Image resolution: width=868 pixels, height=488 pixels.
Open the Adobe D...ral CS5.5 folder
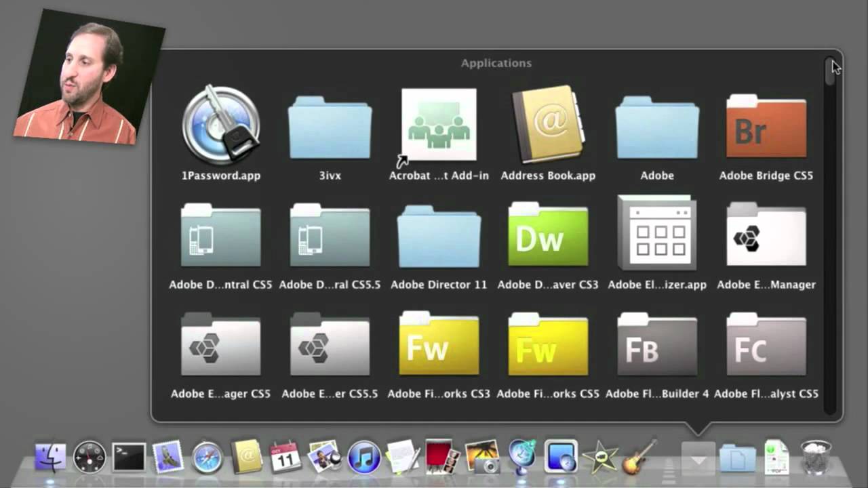[x=330, y=235]
